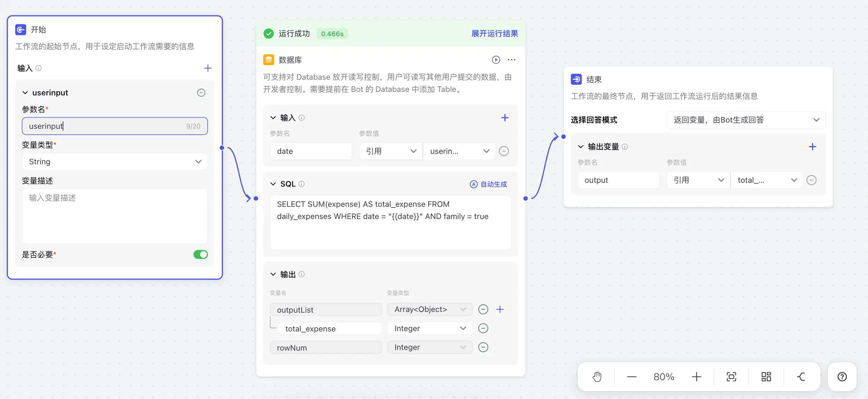
Task: Click info icon beside 输出 label
Action: click(302, 274)
